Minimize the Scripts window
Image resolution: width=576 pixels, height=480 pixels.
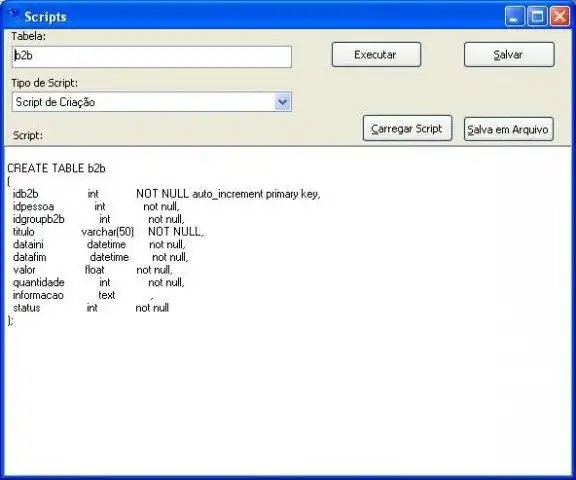(514, 17)
